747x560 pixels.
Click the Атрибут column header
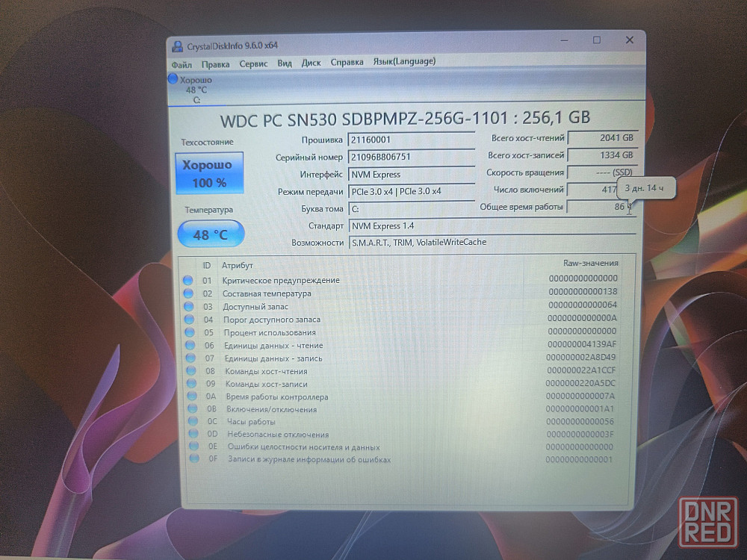(238, 265)
